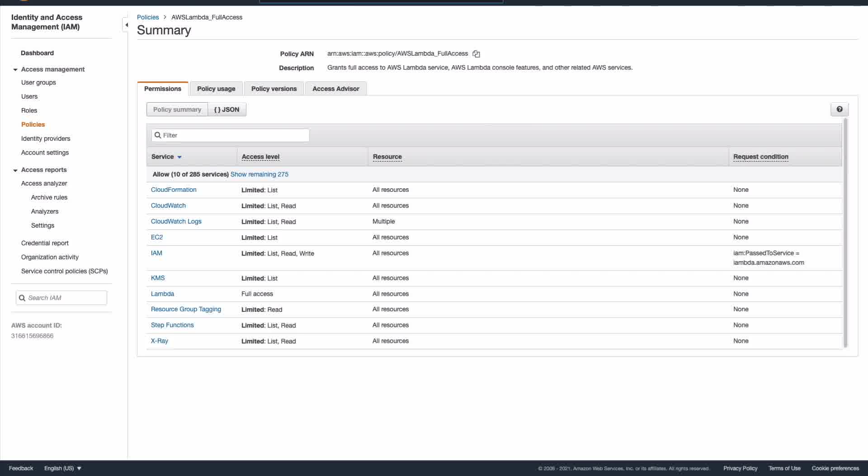Open the Privacy Policy link
Image resolution: width=868 pixels, height=476 pixels.
pyautogui.click(x=740, y=468)
